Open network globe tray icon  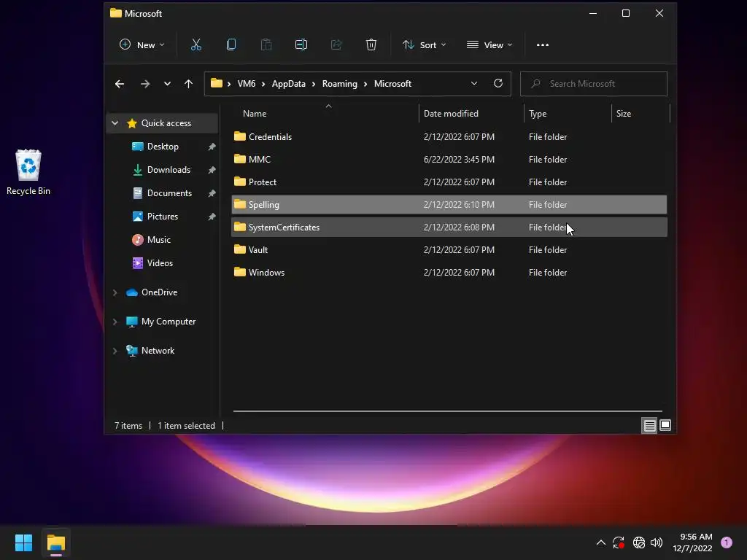(x=639, y=542)
